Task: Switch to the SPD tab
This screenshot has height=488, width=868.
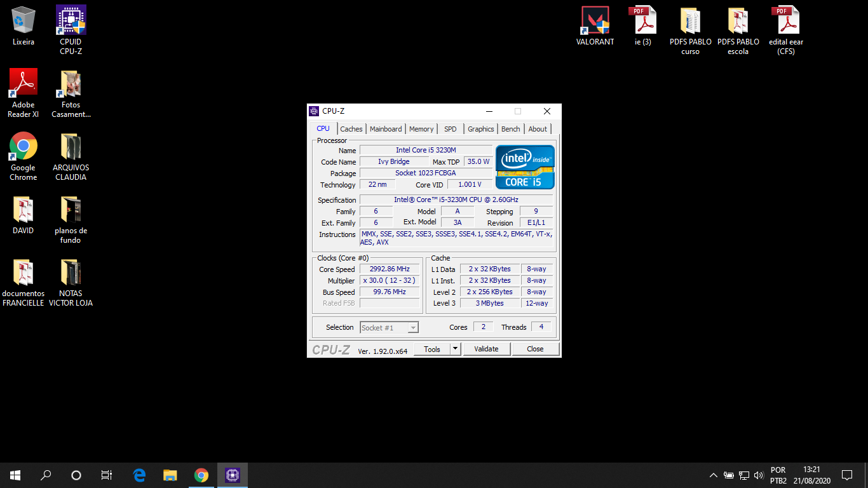Action: tap(451, 129)
